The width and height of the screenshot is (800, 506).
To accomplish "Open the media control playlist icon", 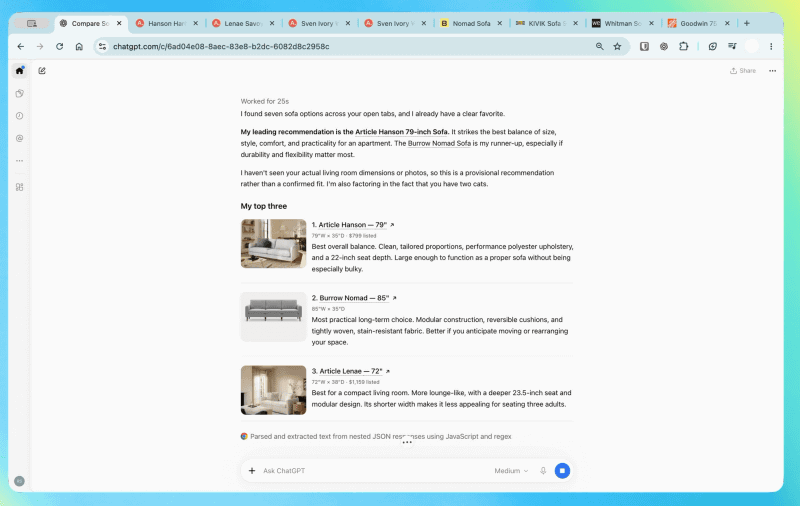I will pos(732,46).
